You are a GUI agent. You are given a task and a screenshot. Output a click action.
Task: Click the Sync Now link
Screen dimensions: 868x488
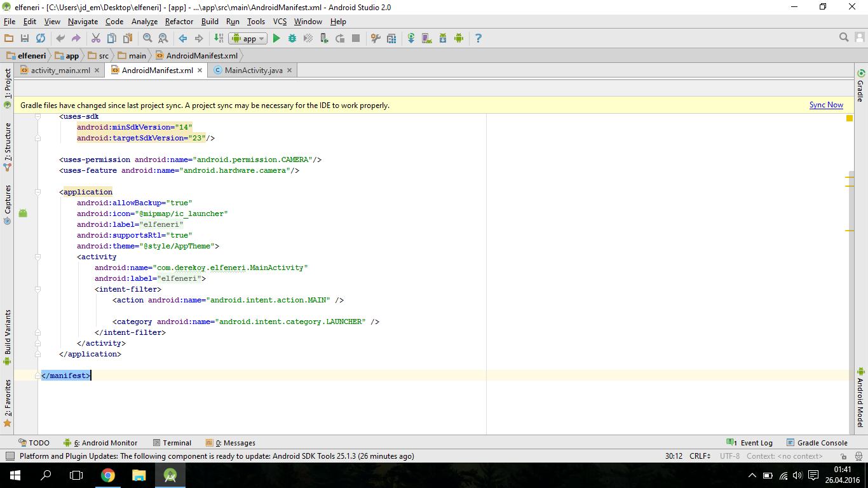tap(826, 105)
